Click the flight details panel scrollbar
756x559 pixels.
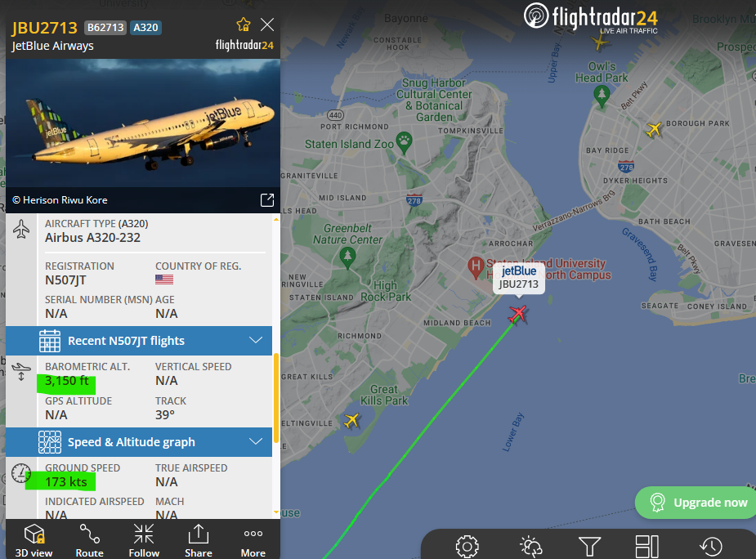pos(276,398)
